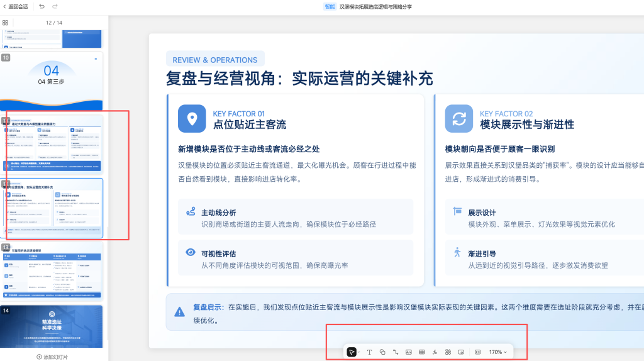Open the components widgets tool
This screenshot has height=361, width=644.
point(448,352)
